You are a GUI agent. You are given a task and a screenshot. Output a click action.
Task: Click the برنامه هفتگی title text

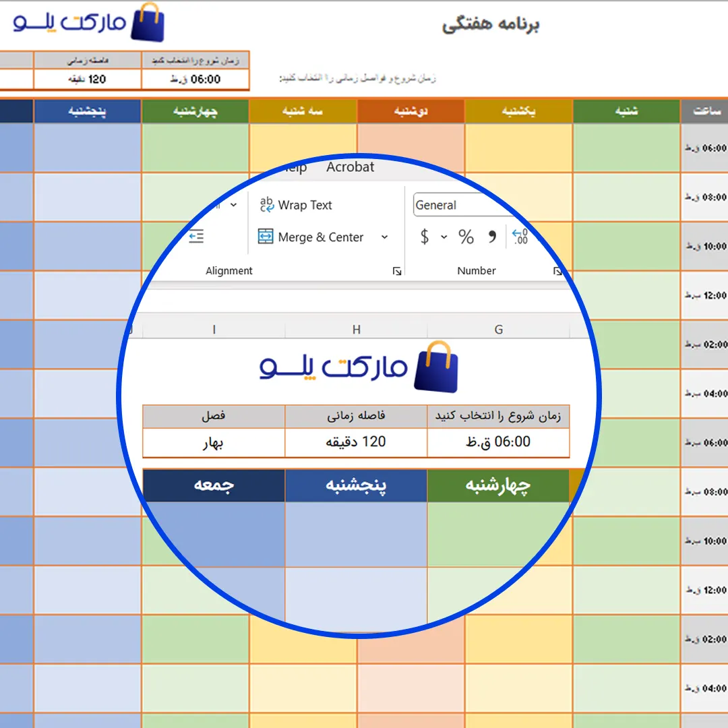[490, 25]
